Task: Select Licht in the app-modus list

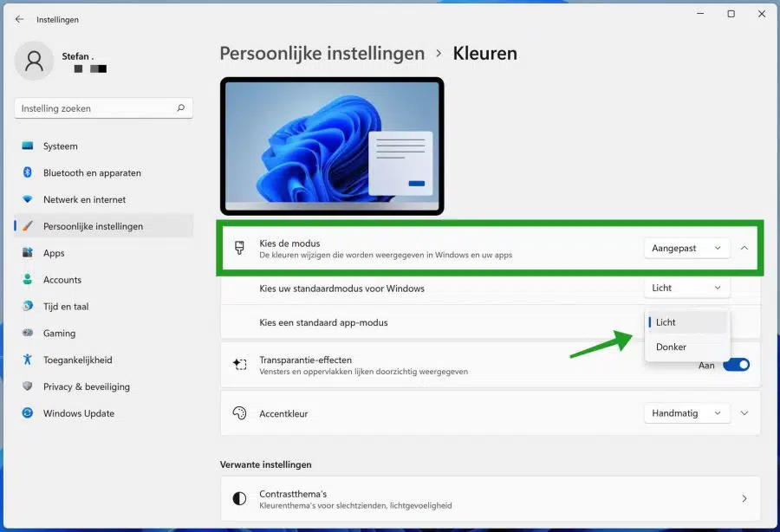Action: pyautogui.click(x=687, y=322)
